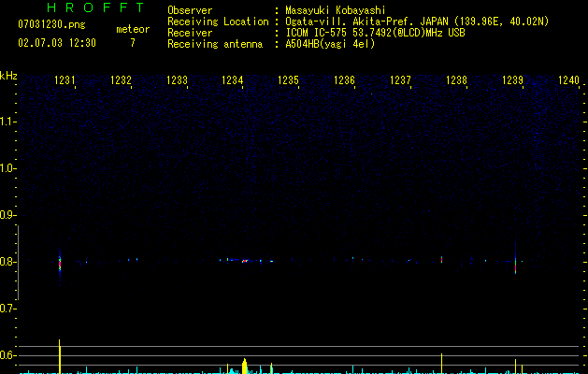This screenshot has width=588, height=374.
Task: Click the 1239 time axis marker
Action: [x=512, y=80]
